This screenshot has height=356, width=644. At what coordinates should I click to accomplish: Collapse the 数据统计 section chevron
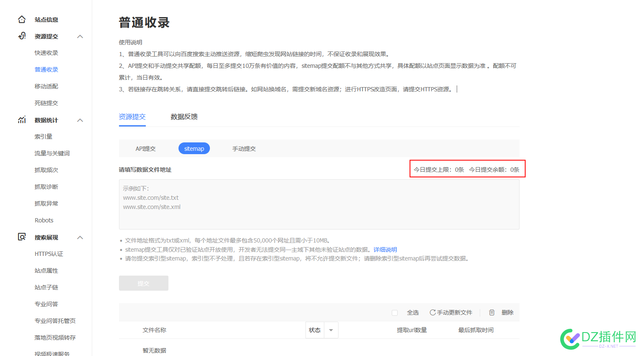80,120
